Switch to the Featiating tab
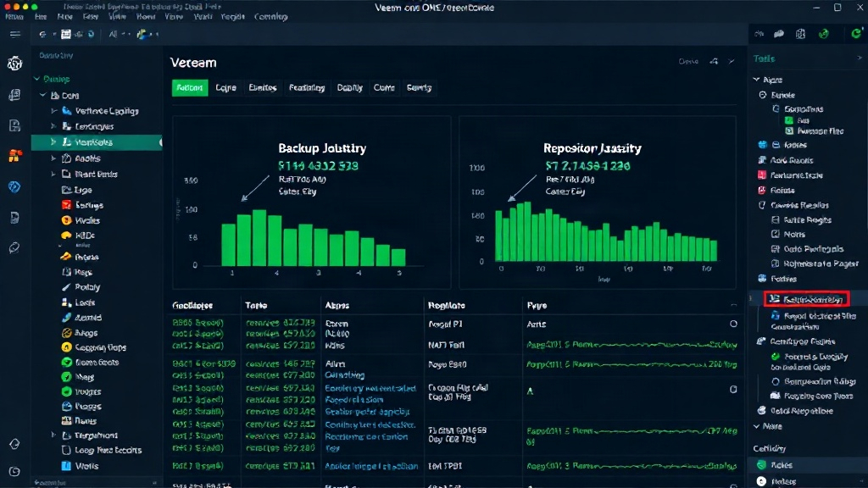This screenshot has height=488, width=868. 307,88
